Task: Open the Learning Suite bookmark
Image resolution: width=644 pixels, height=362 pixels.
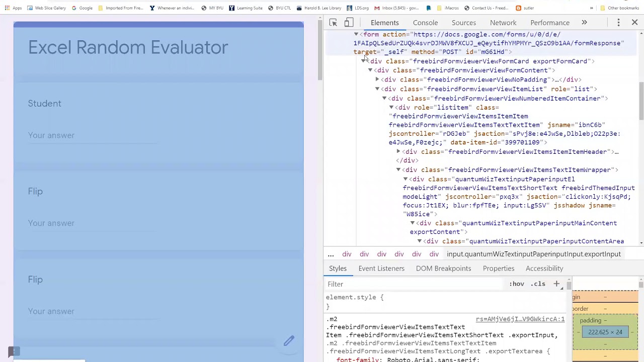Action: coord(246,8)
